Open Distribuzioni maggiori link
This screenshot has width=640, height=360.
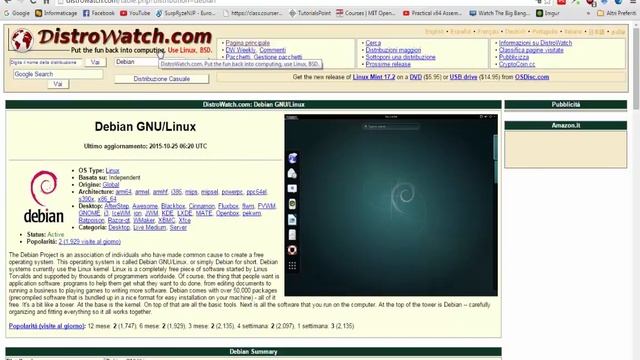coord(393,50)
